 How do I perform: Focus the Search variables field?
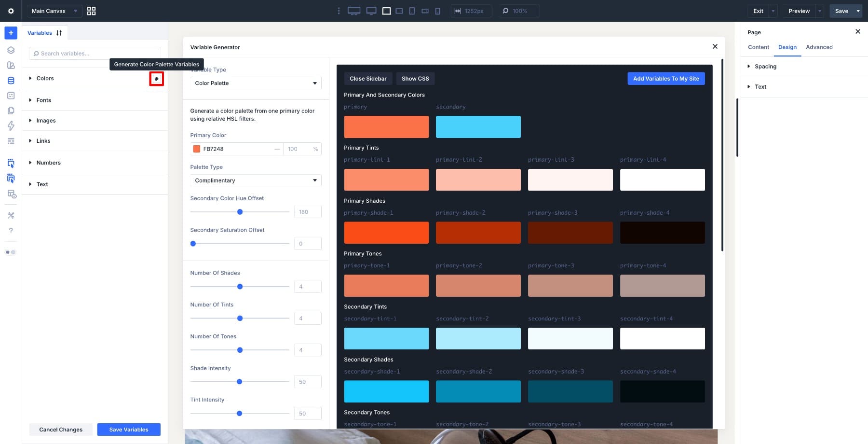(x=95, y=54)
